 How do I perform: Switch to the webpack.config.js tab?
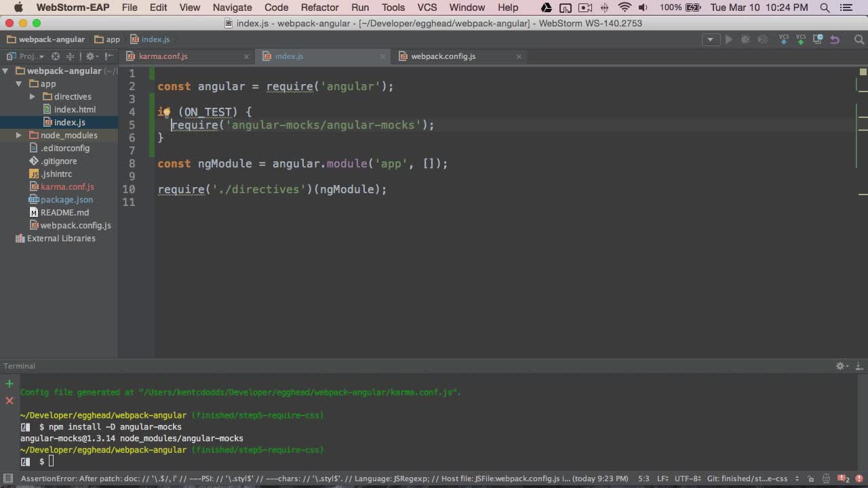pos(443,56)
